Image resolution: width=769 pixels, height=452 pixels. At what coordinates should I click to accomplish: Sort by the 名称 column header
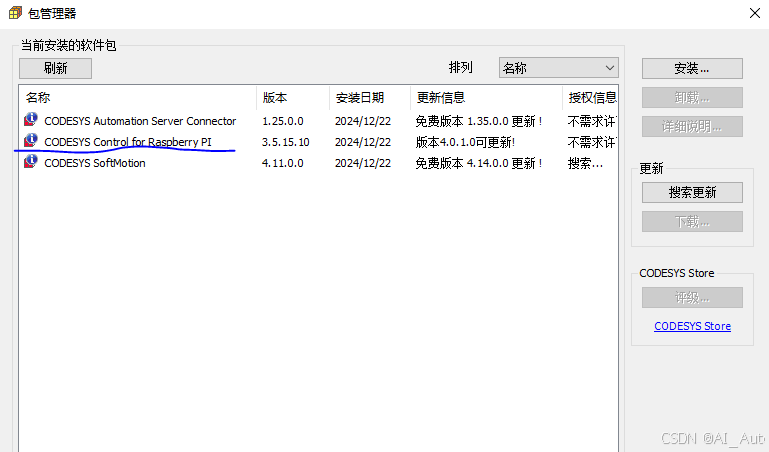coord(138,98)
